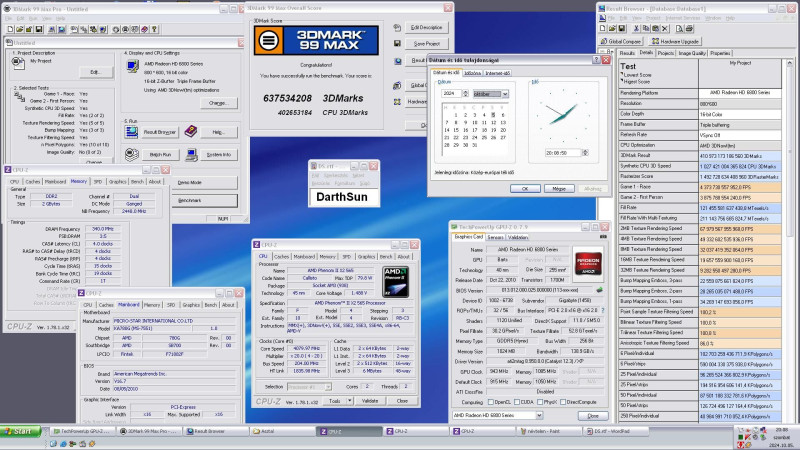Click the Hardware Upgrade button in Result Browser
800x450 pixels.
click(x=675, y=41)
